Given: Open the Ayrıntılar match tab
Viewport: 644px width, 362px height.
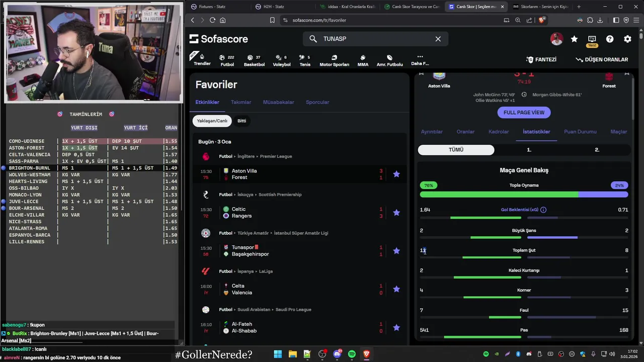Looking at the screenshot, I should (432, 132).
